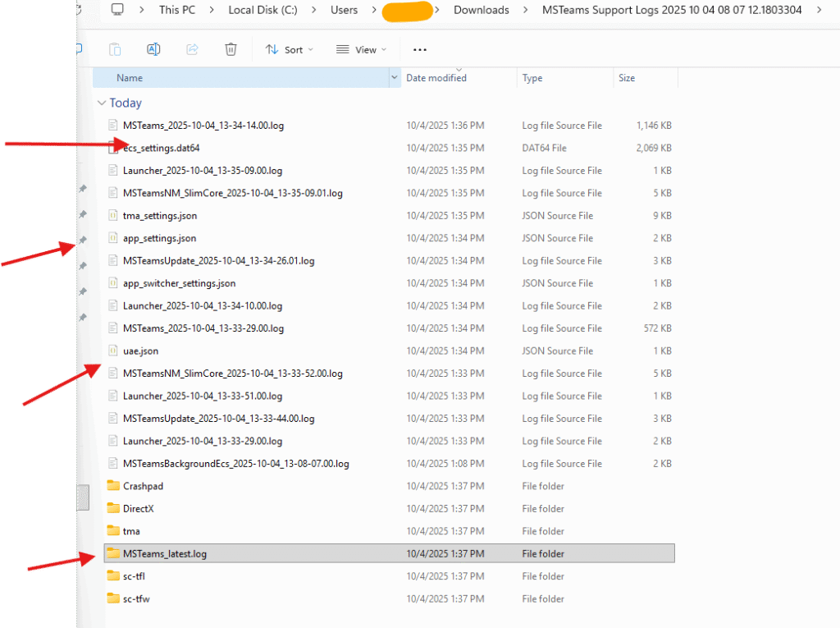
Task: Click the Paste icon in toolbar
Action: (x=115, y=49)
